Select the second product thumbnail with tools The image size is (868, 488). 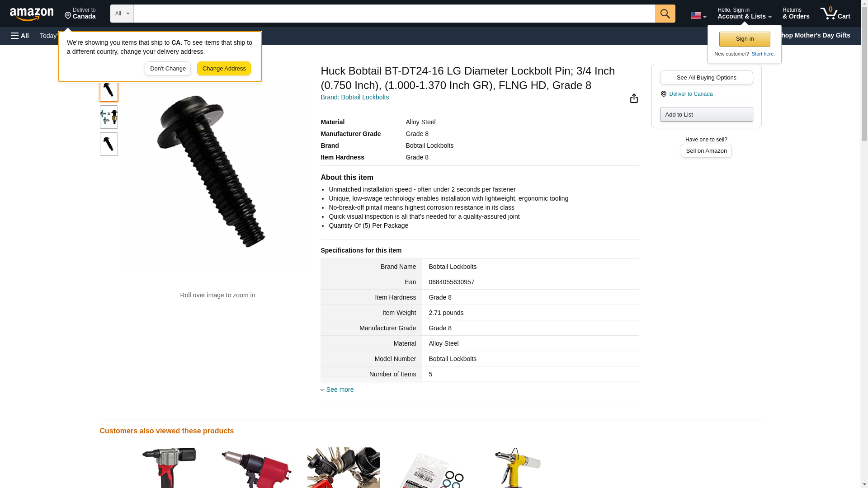click(x=109, y=117)
